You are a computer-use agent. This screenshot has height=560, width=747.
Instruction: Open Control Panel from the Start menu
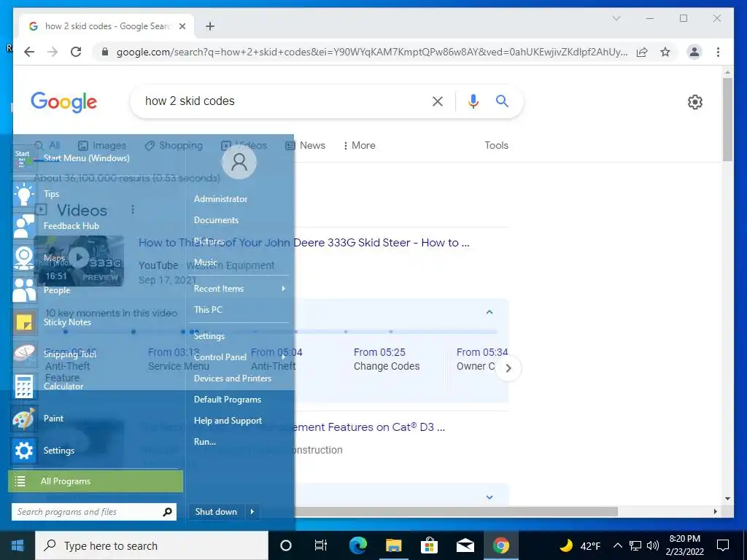pyautogui.click(x=220, y=357)
